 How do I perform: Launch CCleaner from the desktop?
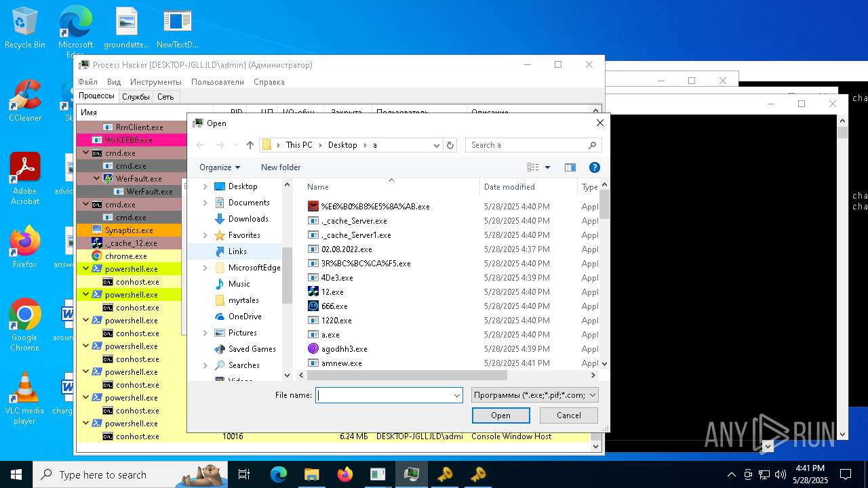25,102
